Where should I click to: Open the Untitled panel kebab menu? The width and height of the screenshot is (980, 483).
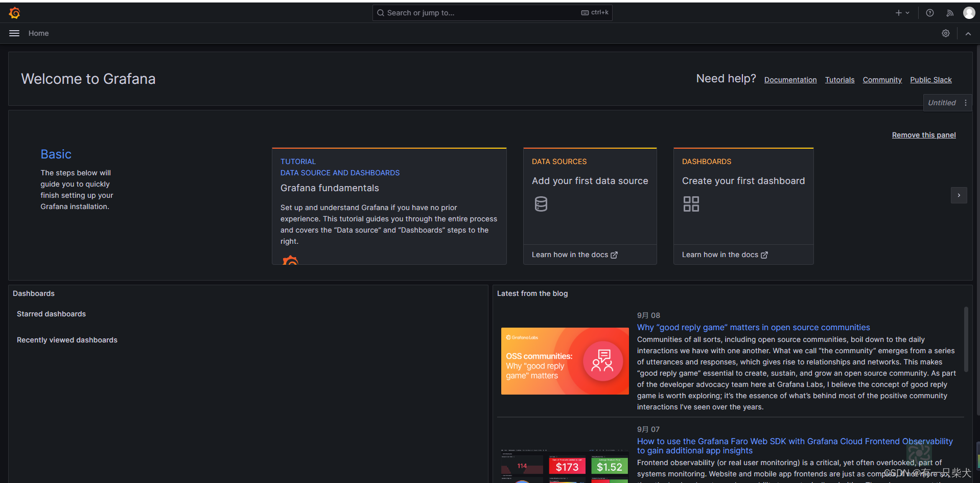pos(966,102)
